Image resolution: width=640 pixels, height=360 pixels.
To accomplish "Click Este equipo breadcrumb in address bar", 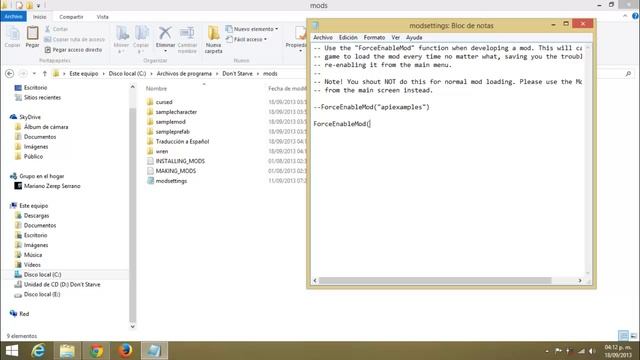I will point(84,73).
